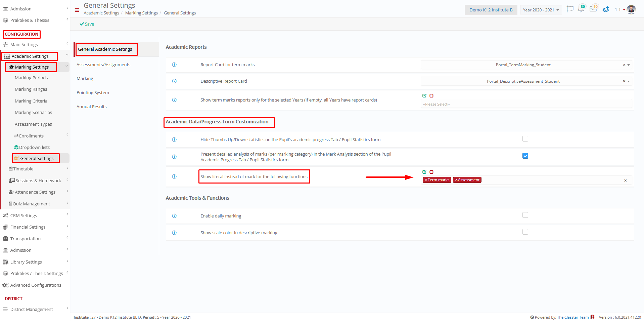Click info icon for Report Card for term marks
The image size is (644, 321).
tap(174, 65)
